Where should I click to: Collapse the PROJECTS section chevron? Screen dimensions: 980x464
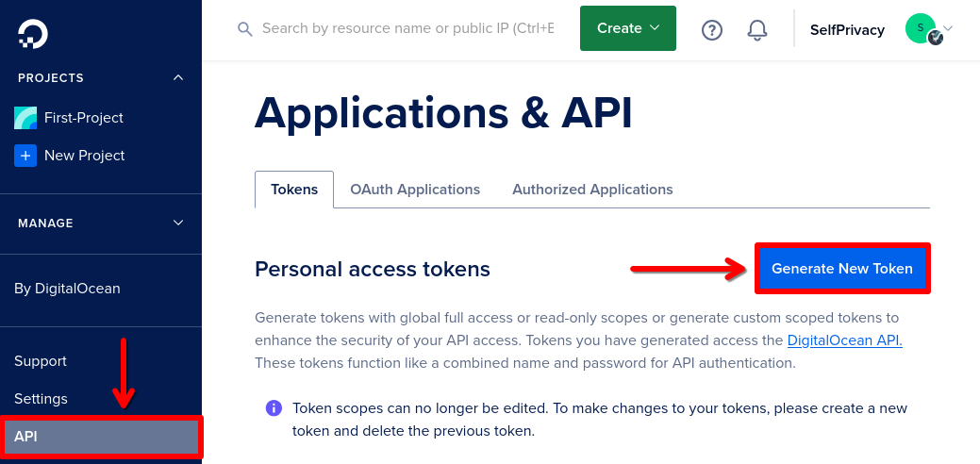coord(178,77)
